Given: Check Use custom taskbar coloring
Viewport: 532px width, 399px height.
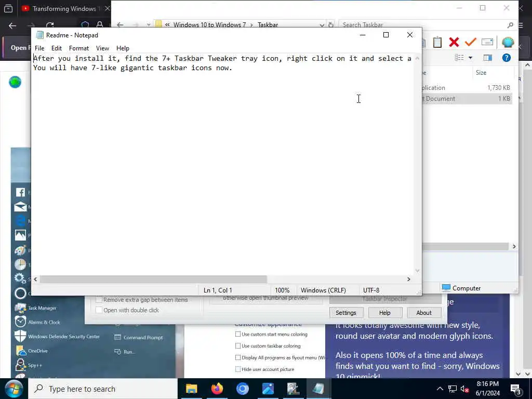Looking at the screenshot, I should point(238,345).
